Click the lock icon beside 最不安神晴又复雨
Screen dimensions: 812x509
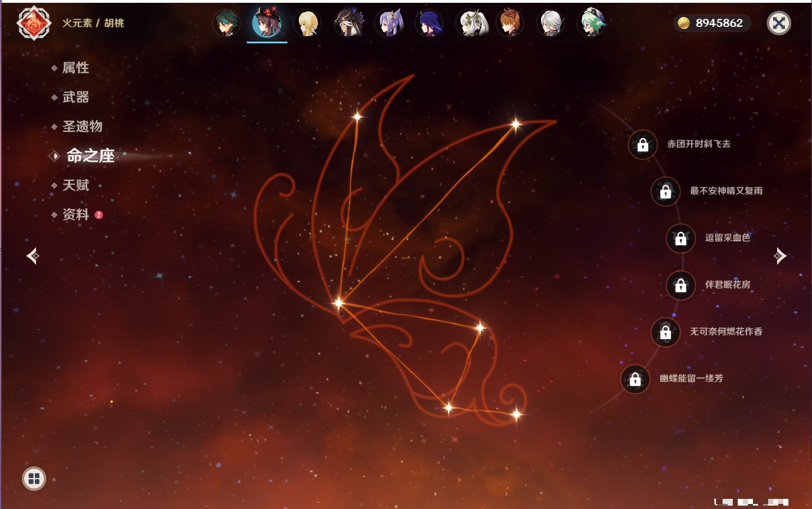point(666,191)
